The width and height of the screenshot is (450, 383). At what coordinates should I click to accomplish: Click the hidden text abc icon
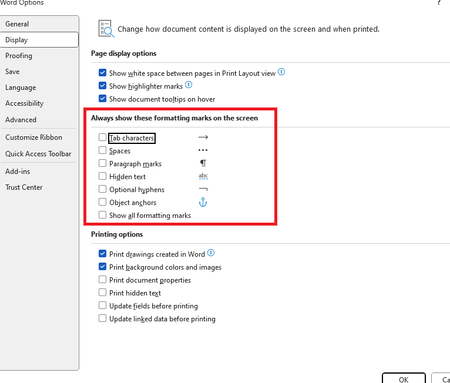pyautogui.click(x=203, y=176)
